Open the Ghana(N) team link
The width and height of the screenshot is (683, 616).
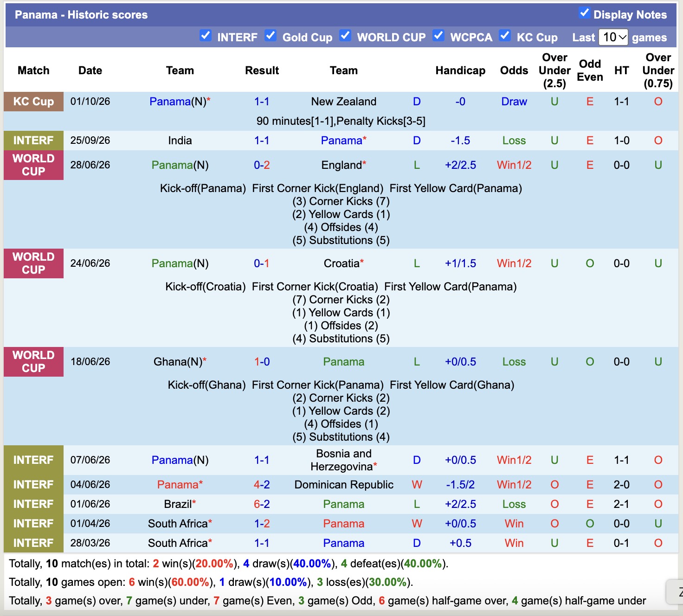(178, 362)
